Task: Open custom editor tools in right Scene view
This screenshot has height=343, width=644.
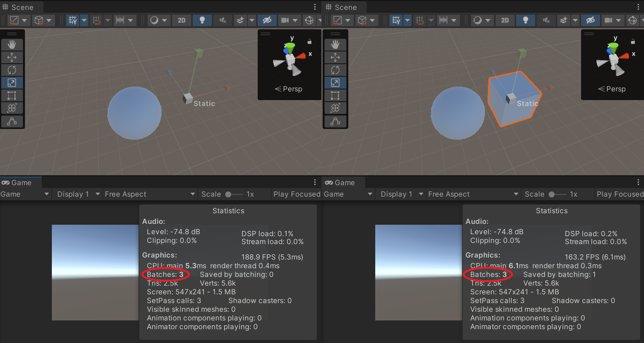Action: tap(335, 121)
